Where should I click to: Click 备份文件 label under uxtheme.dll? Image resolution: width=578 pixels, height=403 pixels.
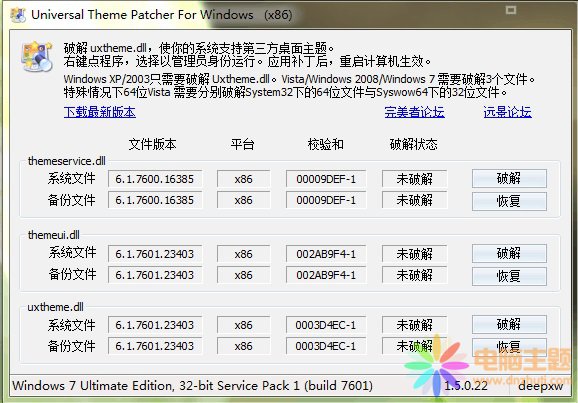point(72,346)
